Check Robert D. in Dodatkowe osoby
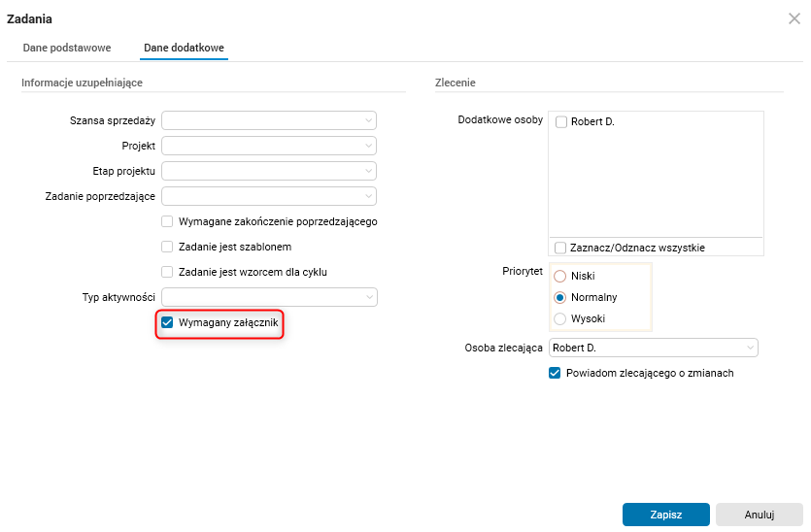811x532 pixels. [x=561, y=122]
